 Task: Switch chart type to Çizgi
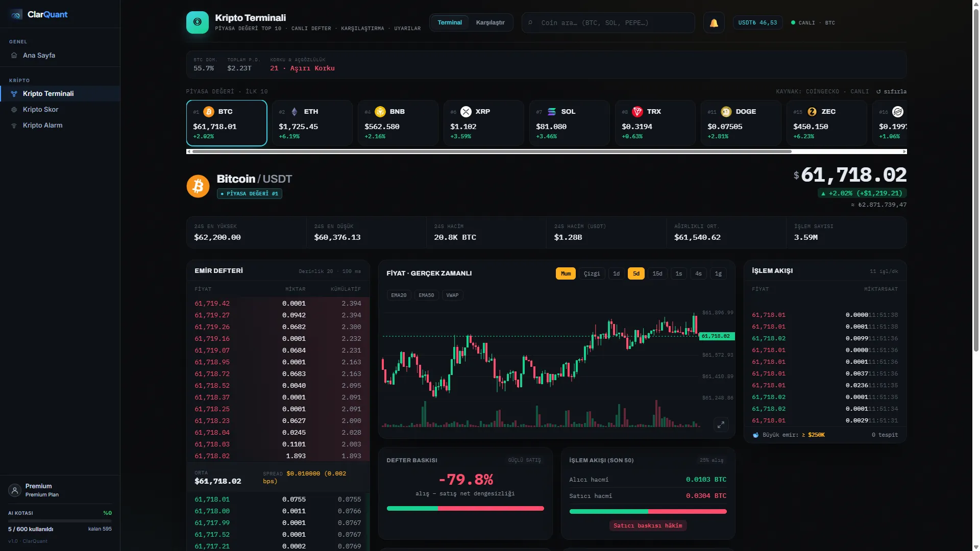tap(592, 274)
